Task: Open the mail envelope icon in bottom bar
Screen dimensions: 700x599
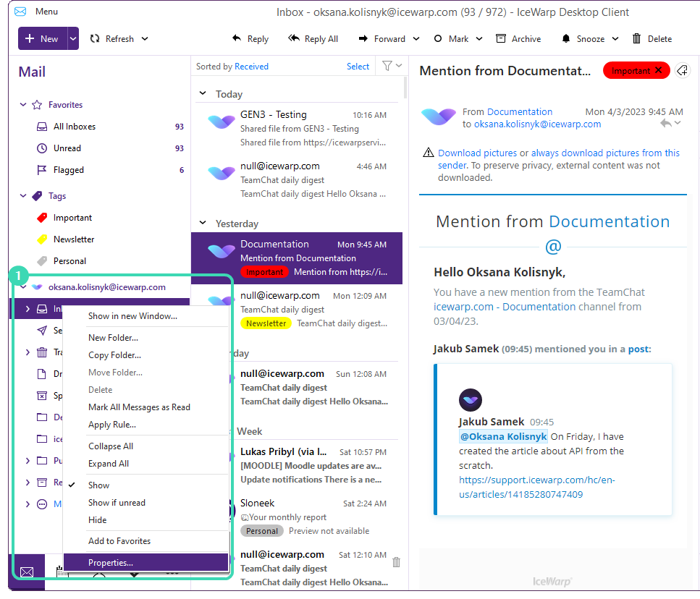Action: 27,572
